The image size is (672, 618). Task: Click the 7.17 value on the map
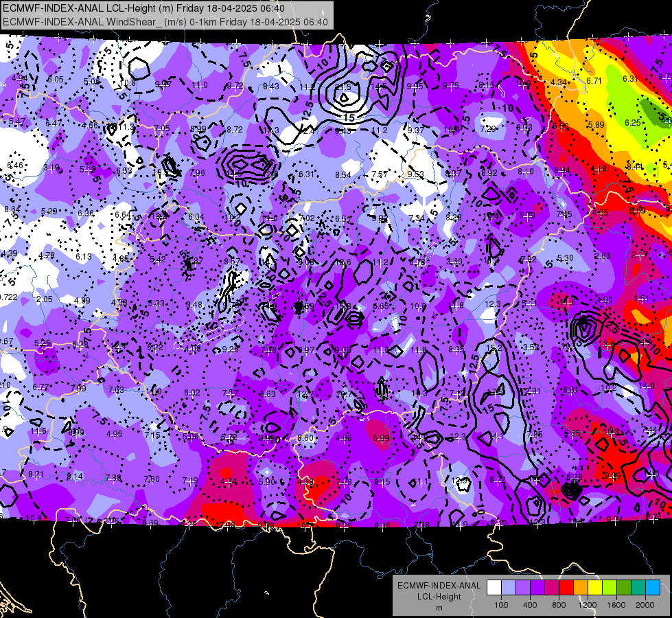click(x=230, y=393)
